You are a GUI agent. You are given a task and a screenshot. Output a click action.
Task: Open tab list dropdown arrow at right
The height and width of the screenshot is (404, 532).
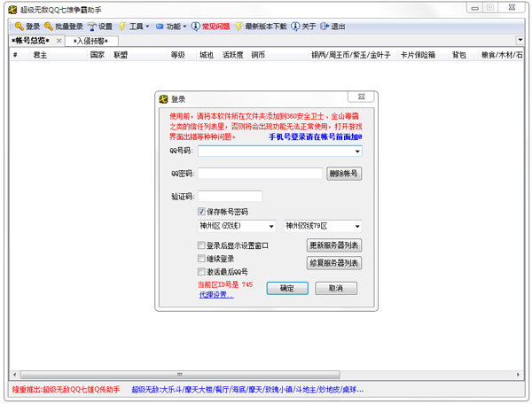520,40
